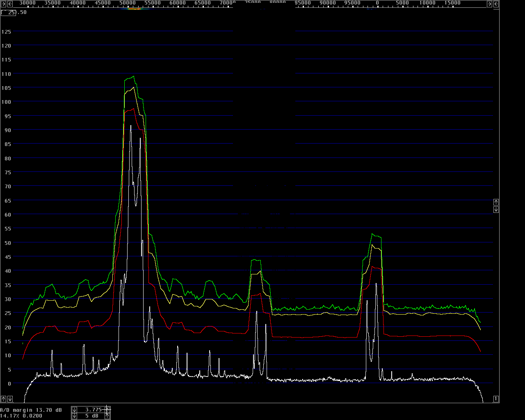This screenshot has height=420, width=525.
Task: Increase the 3.775 value with its up arrow
Action: click(107, 410)
